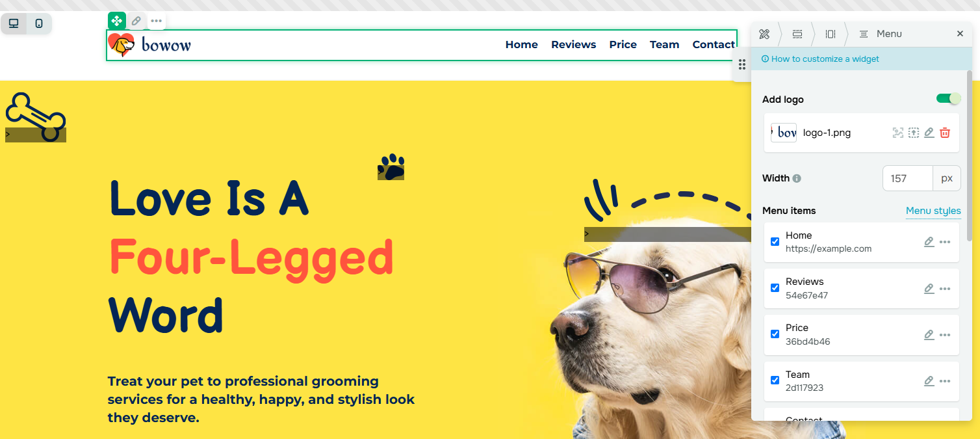Open the px unit dropdown for Width
The height and width of the screenshot is (439, 980).
coord(947,178)
